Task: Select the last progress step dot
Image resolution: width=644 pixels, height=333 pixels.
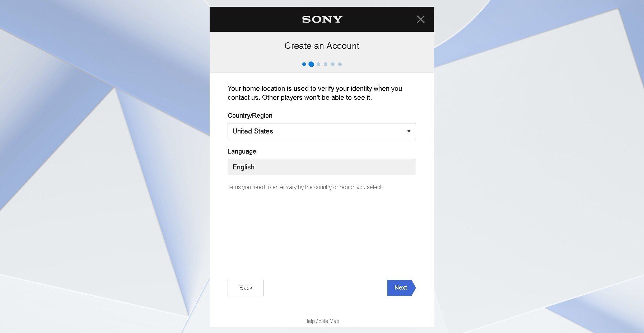Action: click(x=340, y=64)
